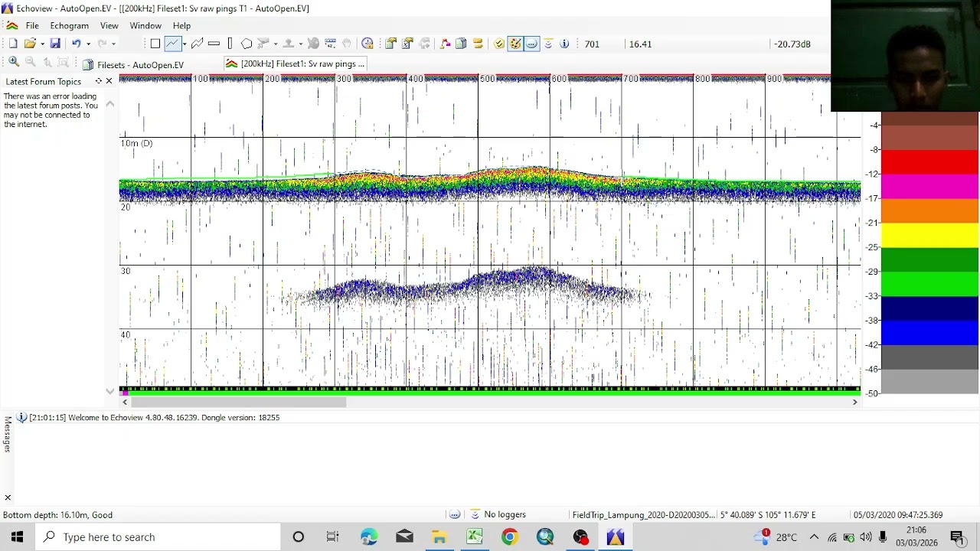Click the zoom in magnifier icon

tap(14, 62)
